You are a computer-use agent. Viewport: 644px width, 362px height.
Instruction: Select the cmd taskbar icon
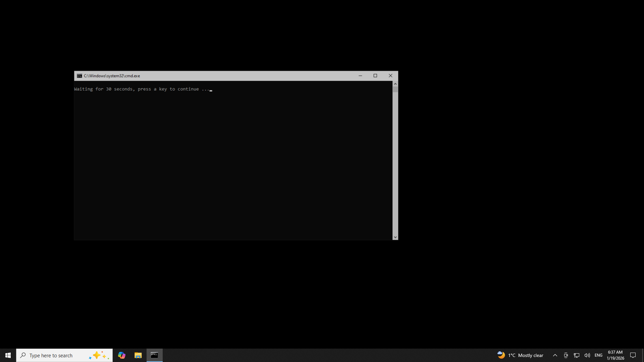click(154, 355)
